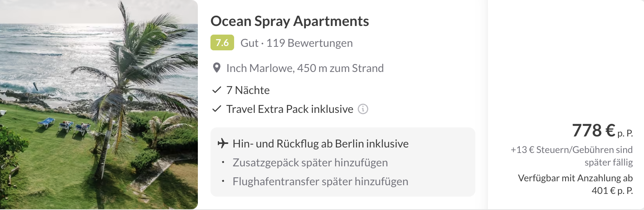Image resolution: width=644 pixels, height=210 pixels.
Task: Show Travel Extra Pack info tooltip icon
Action: (363, 109)
